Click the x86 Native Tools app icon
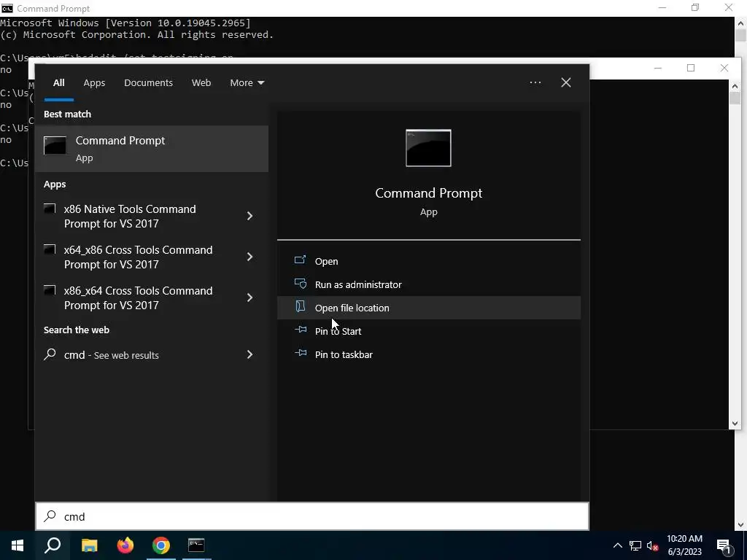Screen dimensions: 747x560 tap(50, 209)
